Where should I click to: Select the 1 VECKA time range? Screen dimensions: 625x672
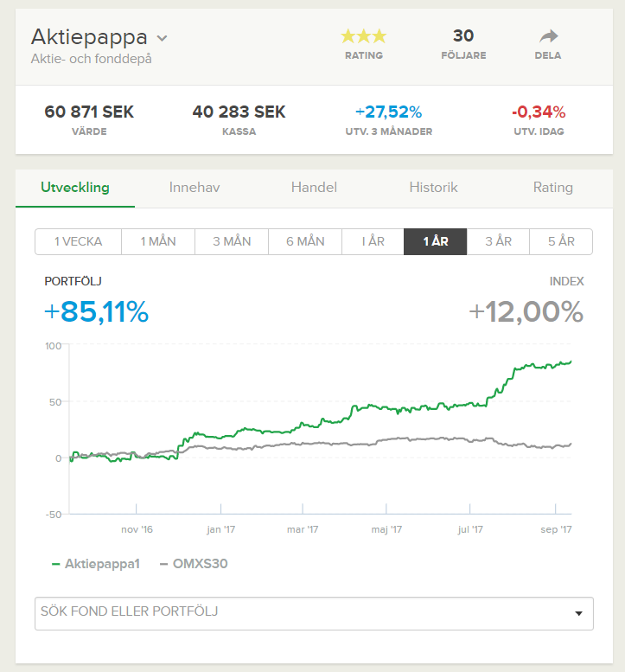(x=78, y=242)
